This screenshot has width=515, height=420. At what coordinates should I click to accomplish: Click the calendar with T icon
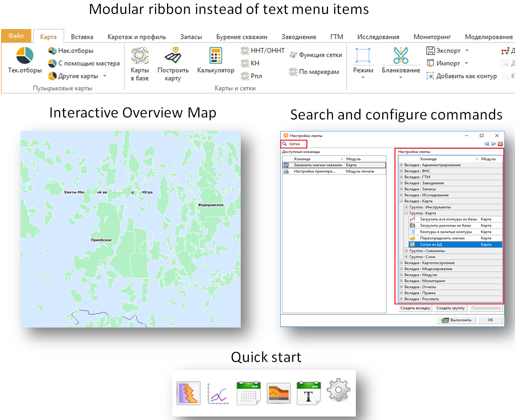point(308,393)
